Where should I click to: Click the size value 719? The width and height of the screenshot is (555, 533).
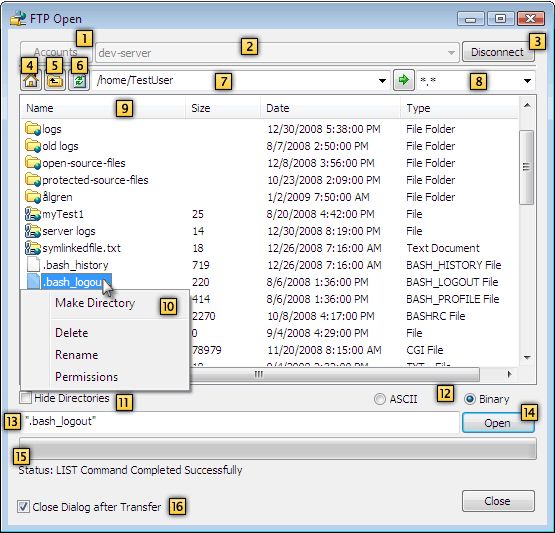[x=201, y=265]
